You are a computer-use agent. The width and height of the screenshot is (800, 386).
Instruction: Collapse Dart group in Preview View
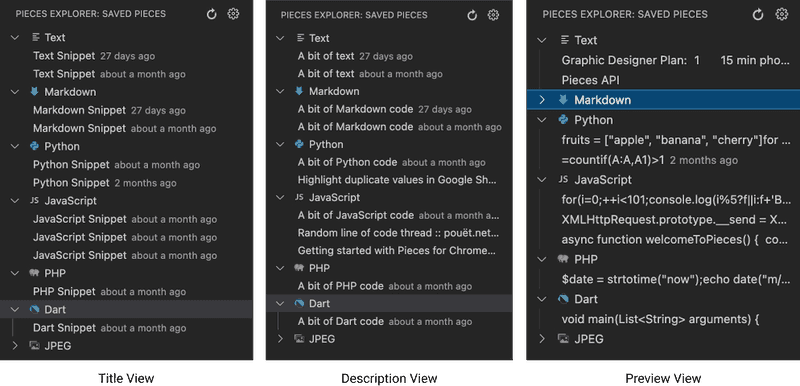pyautogui.click(x=542, y=299)
